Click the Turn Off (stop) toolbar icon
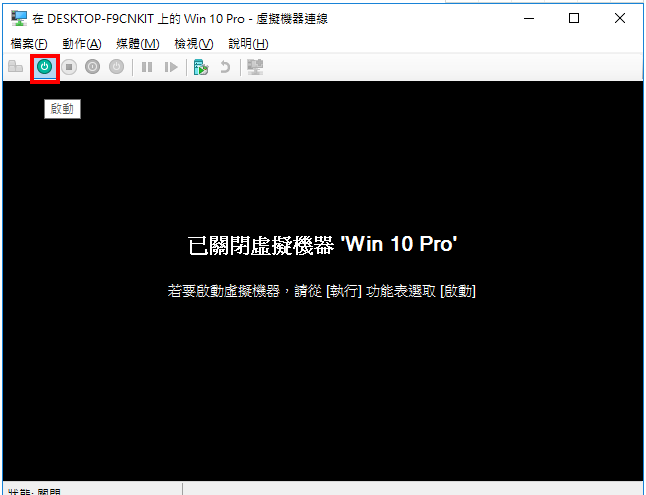Image resolution: width=646 pixels, height=495 pixels. coord(69,67)
